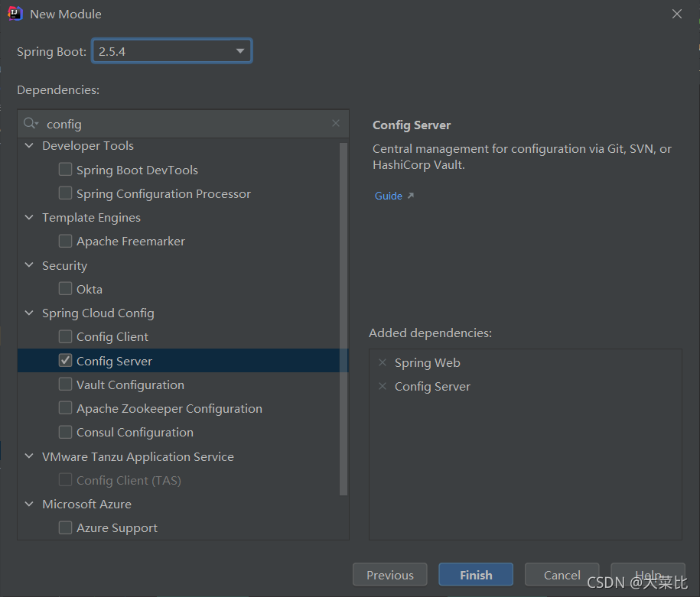The height and width of the screenshot is (597, 700).
Task: Clear the config search text with the X icon
Action: [336, 123]
